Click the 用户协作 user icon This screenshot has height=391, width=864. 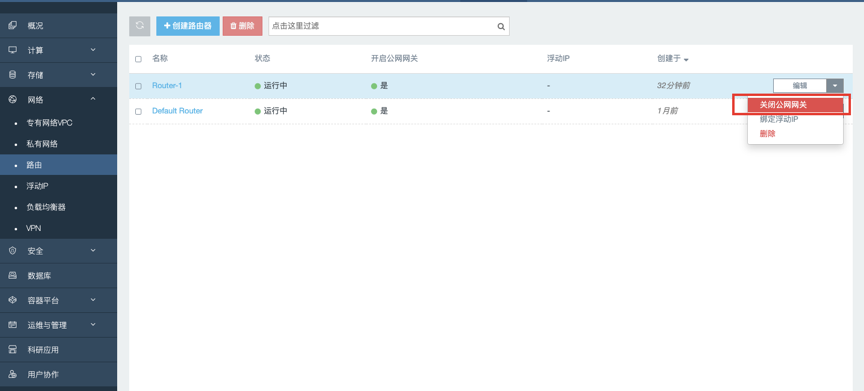coord(13,374)
